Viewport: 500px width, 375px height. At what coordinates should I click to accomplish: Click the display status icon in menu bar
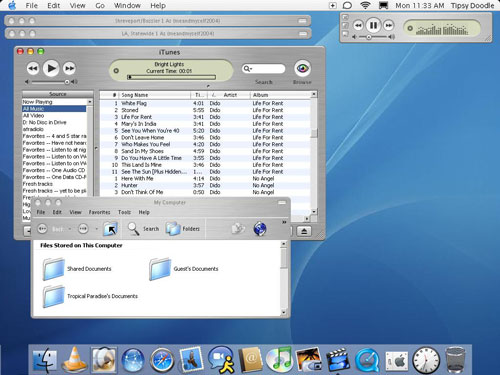pos(383,5)
